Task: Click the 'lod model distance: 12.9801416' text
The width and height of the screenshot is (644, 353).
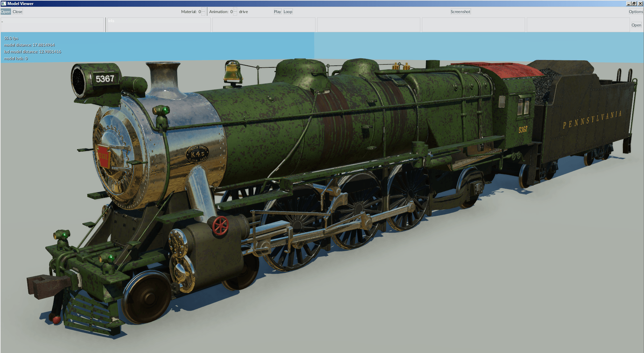Action: 32,52
